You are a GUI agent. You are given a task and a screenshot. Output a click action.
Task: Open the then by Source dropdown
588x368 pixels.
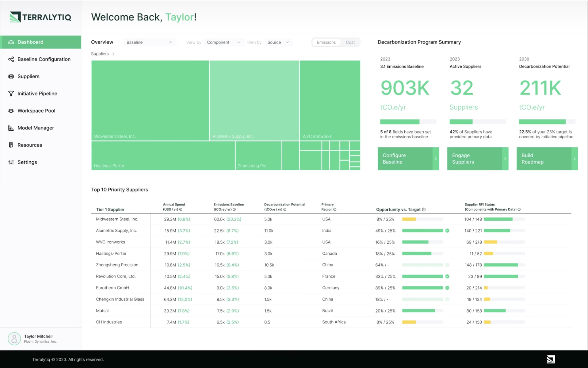278,42
